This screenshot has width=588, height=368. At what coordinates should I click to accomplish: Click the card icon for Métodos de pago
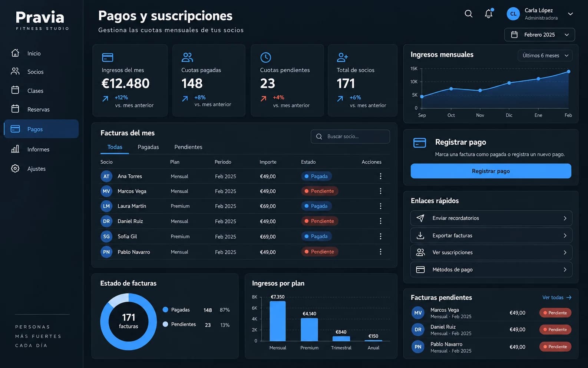pos(420,270)
